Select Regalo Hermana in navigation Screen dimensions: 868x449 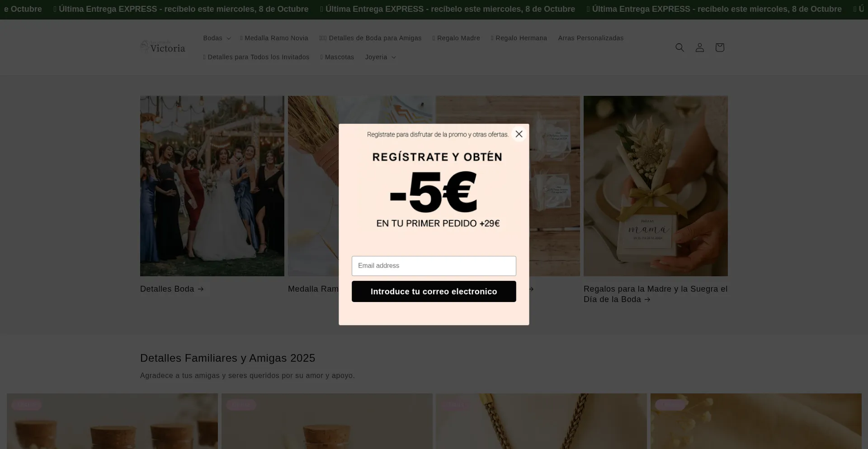[519, 38]
